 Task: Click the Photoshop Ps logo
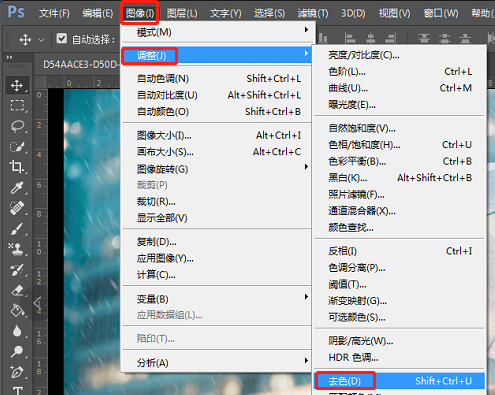[16, 12]
